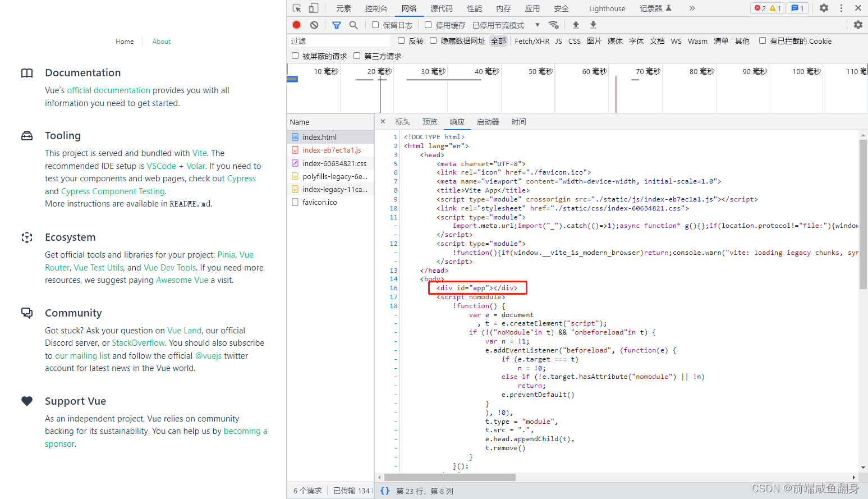Open network conditions wifi icon
Viewport: 868px width, 499px height.
pos(554,25)
